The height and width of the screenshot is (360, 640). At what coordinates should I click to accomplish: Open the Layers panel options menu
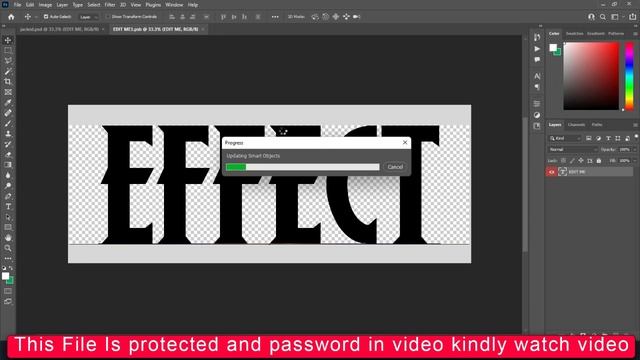click(x=636, y=124)
